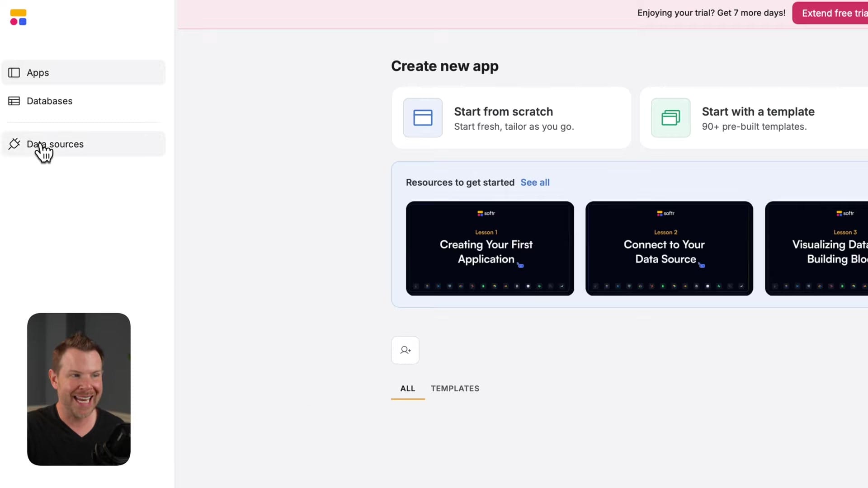868x488 pixels.
Task: Switch to the ALL tab
Action: pyautogui.click(x=407, y=389)
